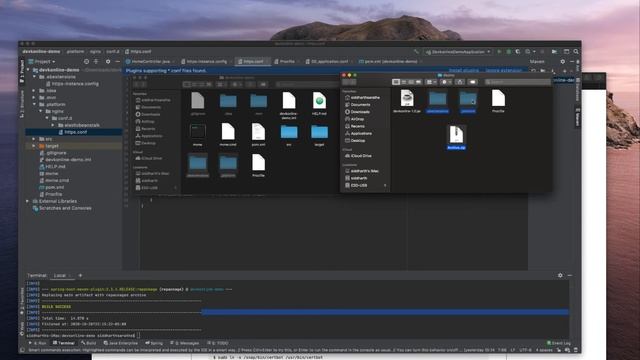Open run configuration DevkonlineDemoApplication dropdown
This screenshot has width=640, height=360.
pos(458,52)
